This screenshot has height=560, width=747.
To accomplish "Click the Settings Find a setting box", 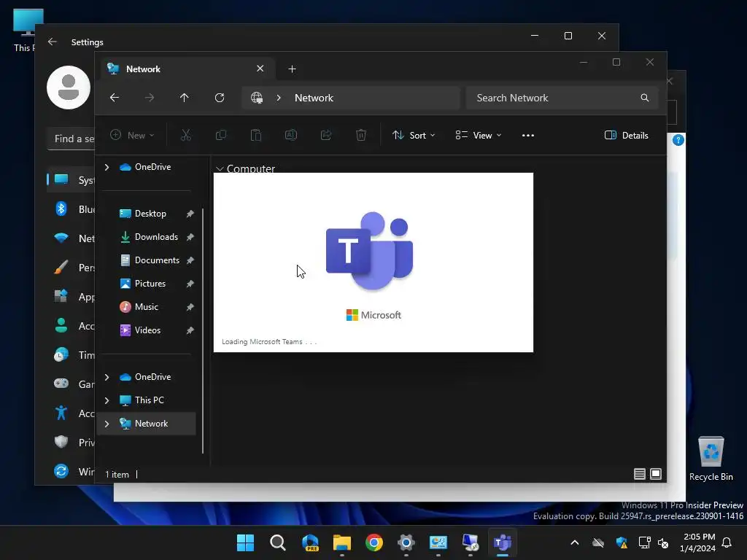I will 71,139.
